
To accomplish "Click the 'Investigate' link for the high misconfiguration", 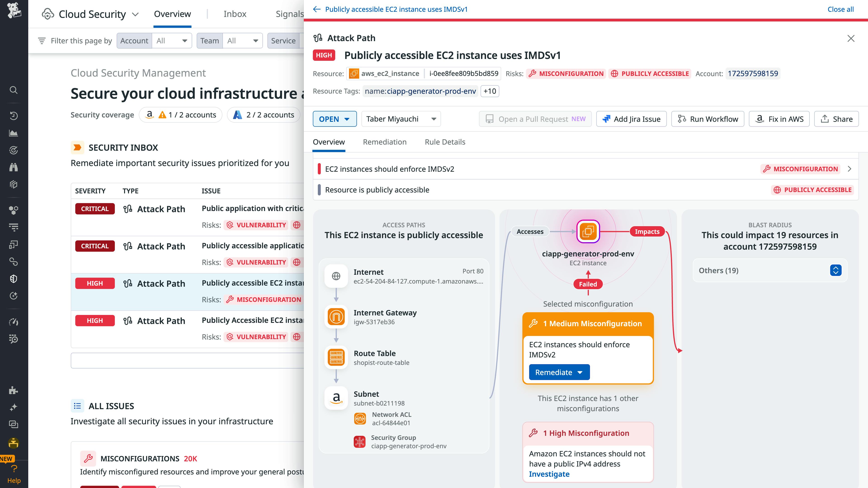I will 549,474.
